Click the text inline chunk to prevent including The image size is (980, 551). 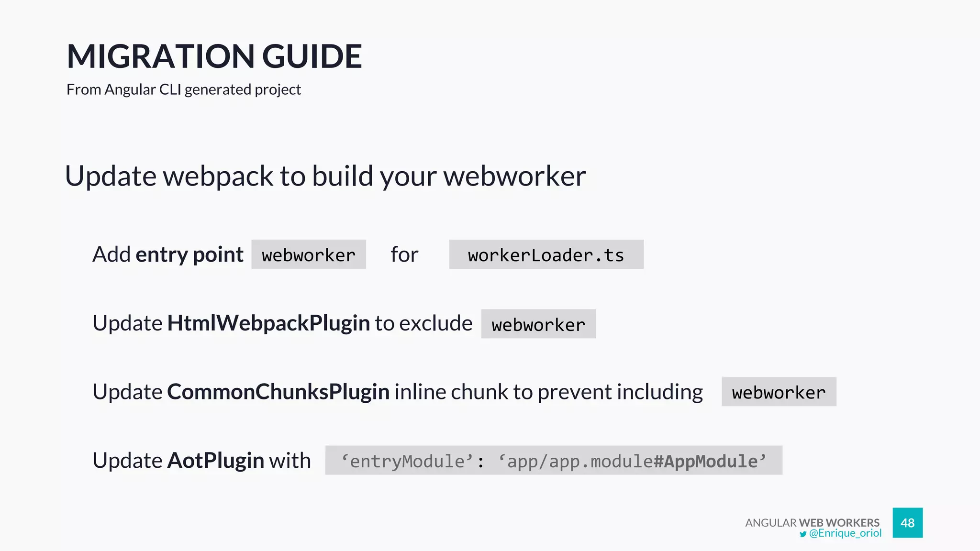click(x=548, y=392)
